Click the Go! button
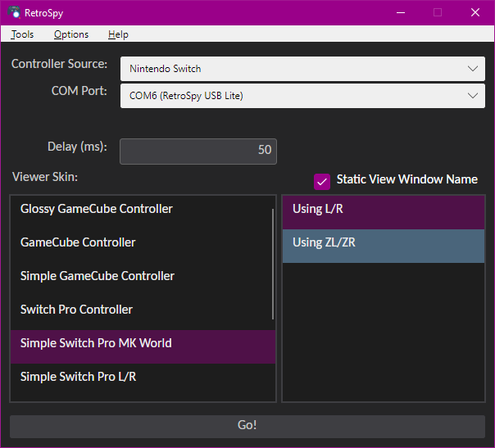The height and width of the screenshot is (448, 495). tap(247, 426)
